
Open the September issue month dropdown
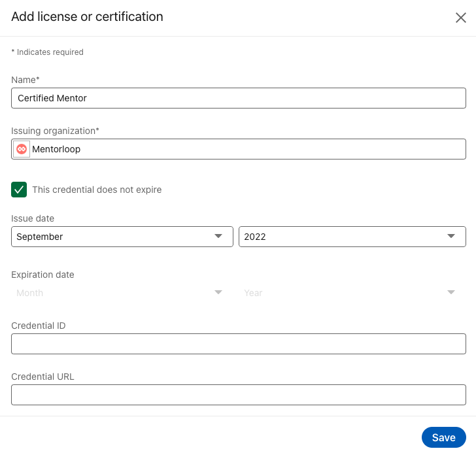coord(122,237)
